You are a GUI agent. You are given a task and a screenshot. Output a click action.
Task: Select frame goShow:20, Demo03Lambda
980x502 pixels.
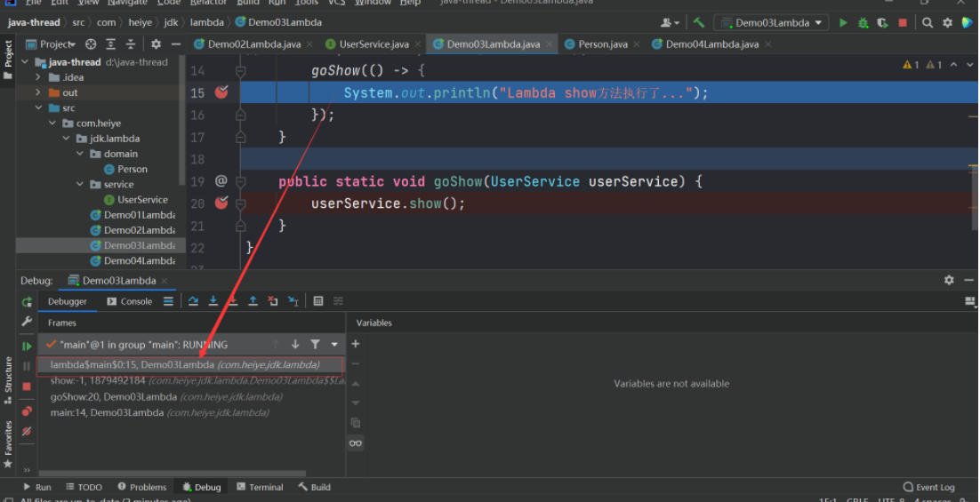coord(191,397)
